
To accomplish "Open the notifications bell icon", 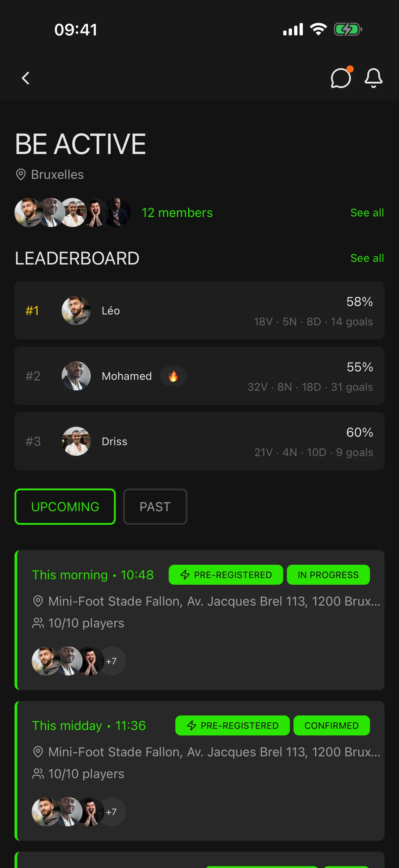I will click(x=374, y=78).
